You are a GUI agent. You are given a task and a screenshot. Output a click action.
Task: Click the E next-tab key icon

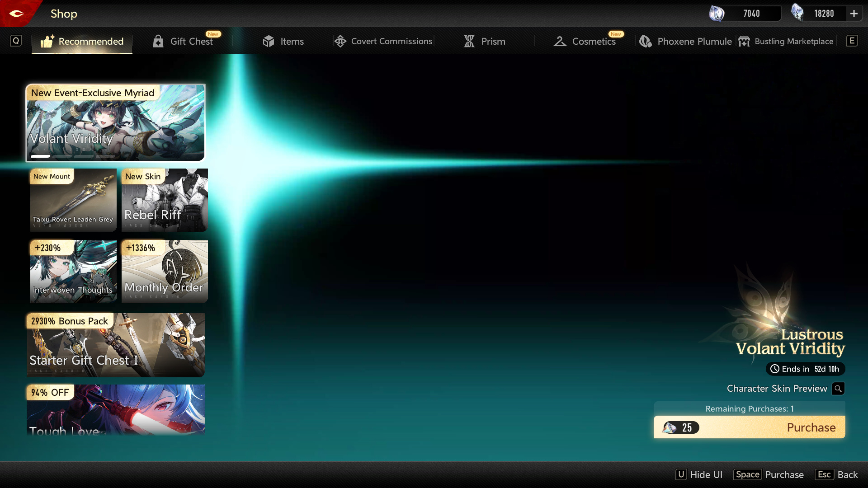(x=852, y=41)
